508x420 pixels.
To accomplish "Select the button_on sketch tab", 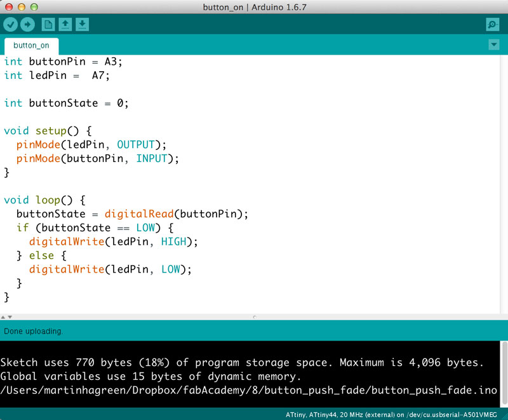I will tap(31, 46).
